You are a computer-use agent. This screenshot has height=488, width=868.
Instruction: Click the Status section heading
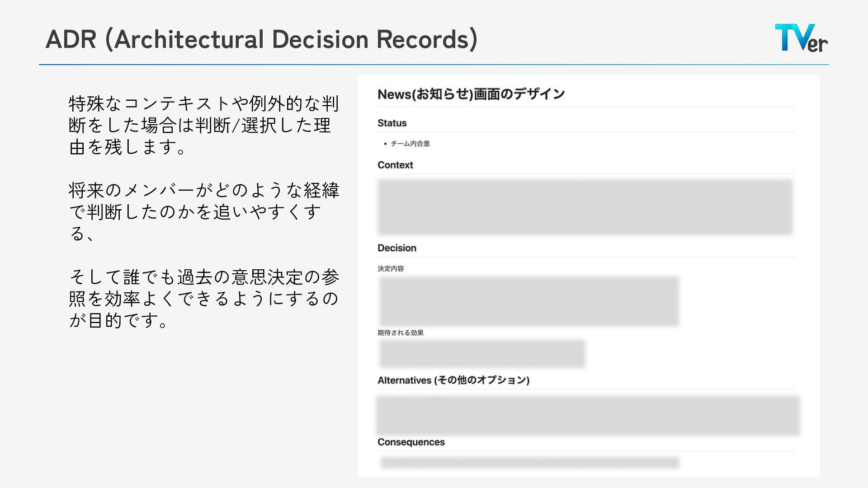(392, 123)
